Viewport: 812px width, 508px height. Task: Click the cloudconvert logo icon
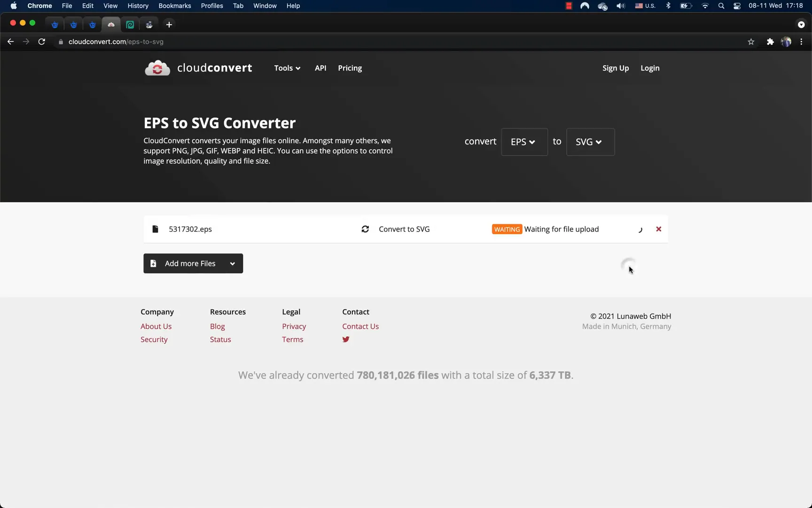tap(157, 68)
